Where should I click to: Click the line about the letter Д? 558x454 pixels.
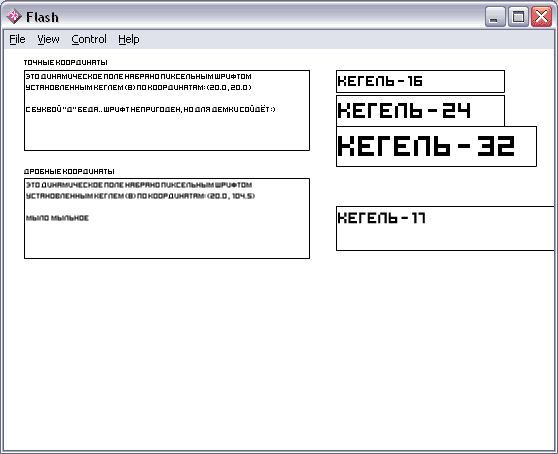click(x=151, y=109)
